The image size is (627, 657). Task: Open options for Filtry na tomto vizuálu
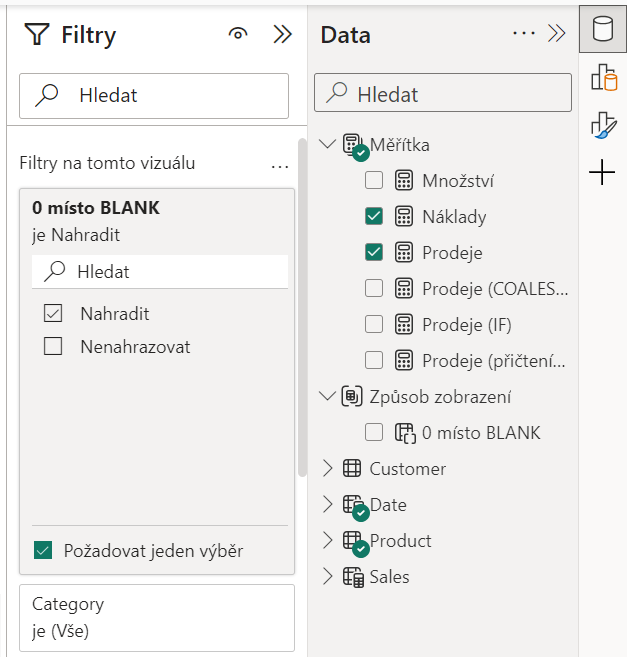click(280, 167)
